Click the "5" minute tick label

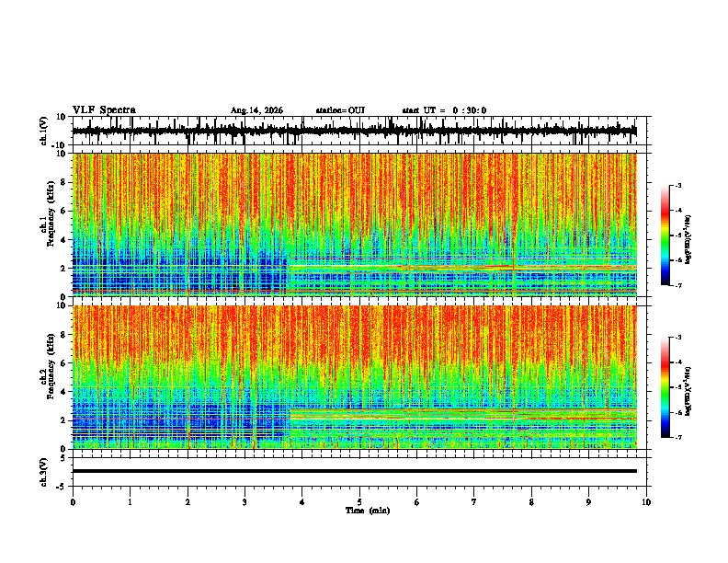[359, 502]
